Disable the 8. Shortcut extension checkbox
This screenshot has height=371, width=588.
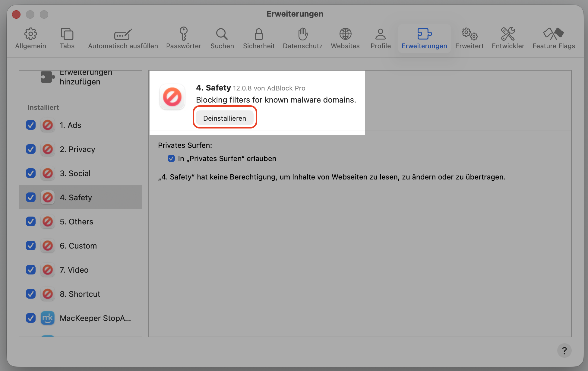(31, 294)
